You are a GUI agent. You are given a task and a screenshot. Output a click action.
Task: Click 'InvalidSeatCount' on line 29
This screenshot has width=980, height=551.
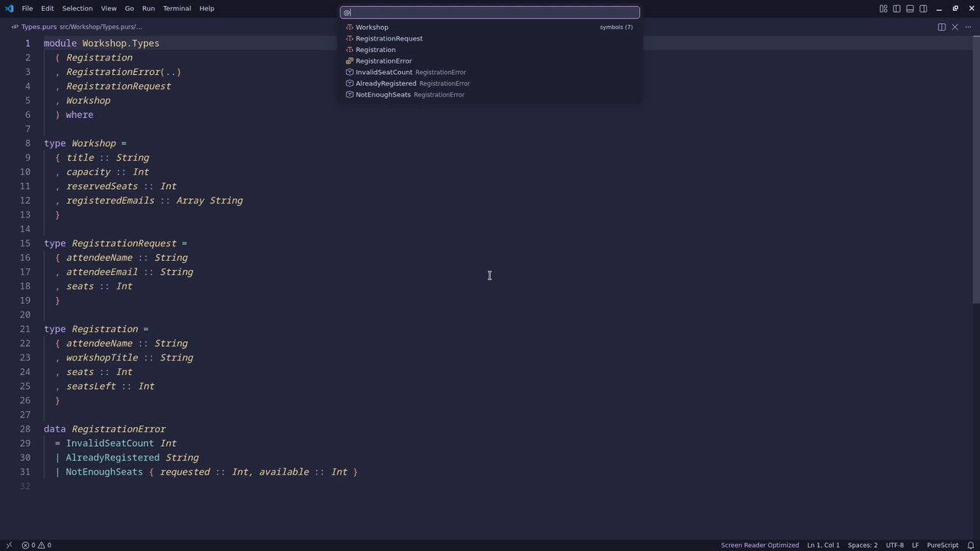pos(109,443)
